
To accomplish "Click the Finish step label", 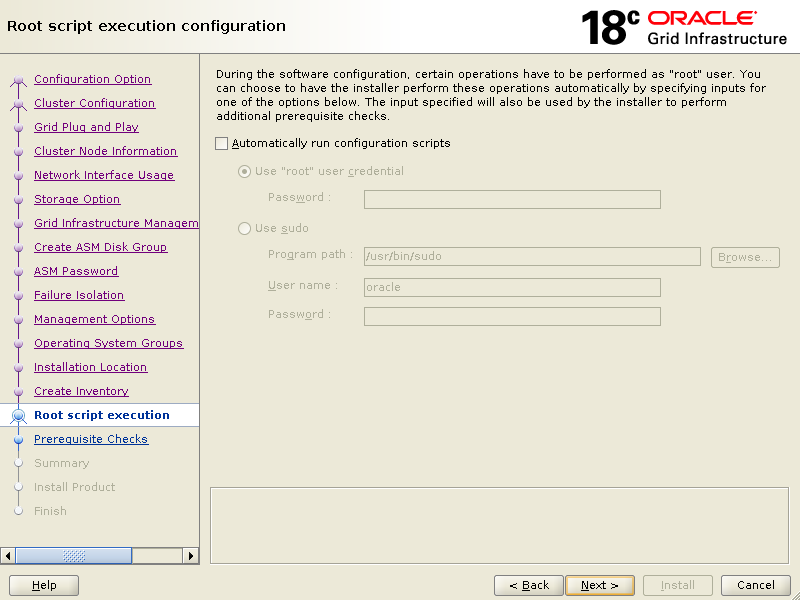I will tap(50, 511).
